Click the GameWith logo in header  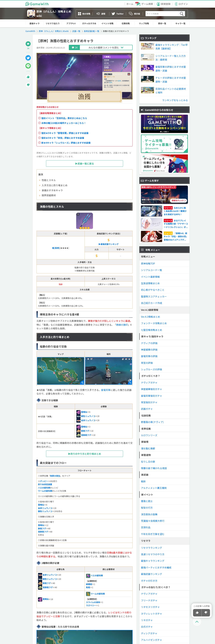(x=37, y=4)
